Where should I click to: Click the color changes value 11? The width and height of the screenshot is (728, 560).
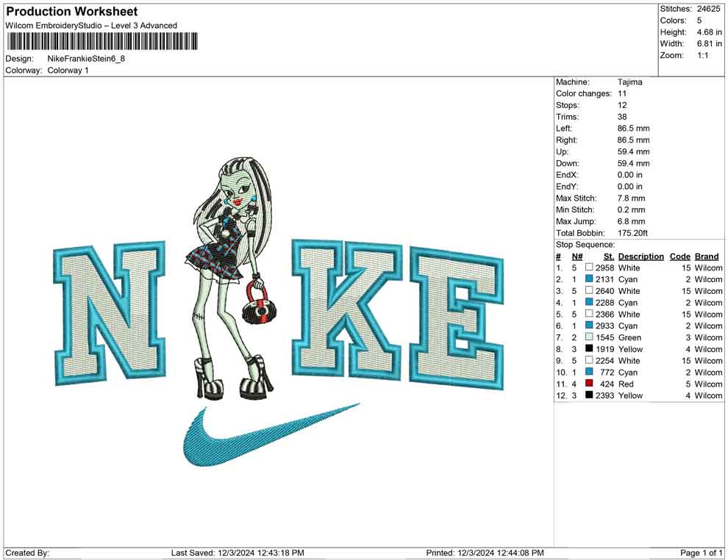(x=621, y=93)
